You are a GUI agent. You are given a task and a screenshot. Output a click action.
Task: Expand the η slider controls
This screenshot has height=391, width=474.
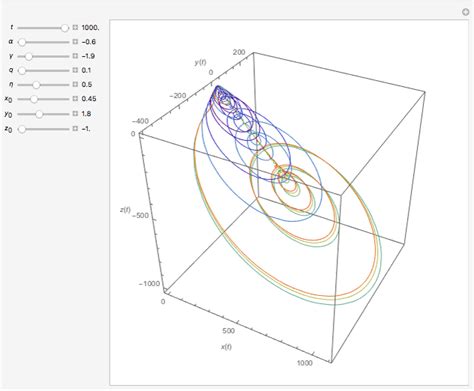click(x=75, y=85)
